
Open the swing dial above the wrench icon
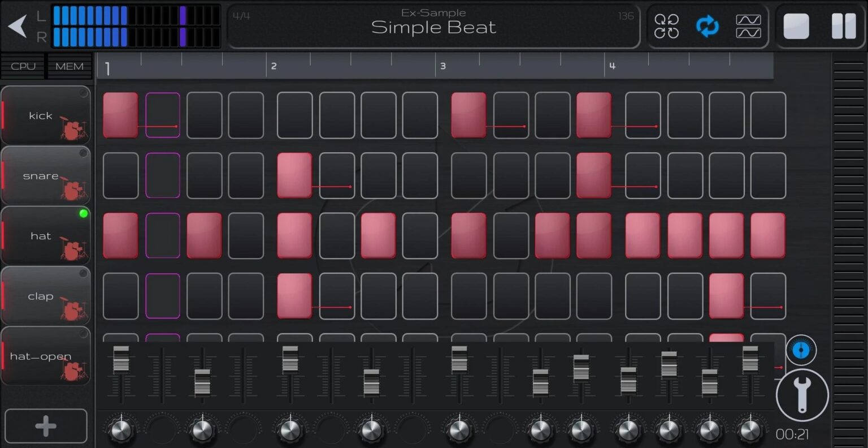pyautogui.click(x=802, y=350)
